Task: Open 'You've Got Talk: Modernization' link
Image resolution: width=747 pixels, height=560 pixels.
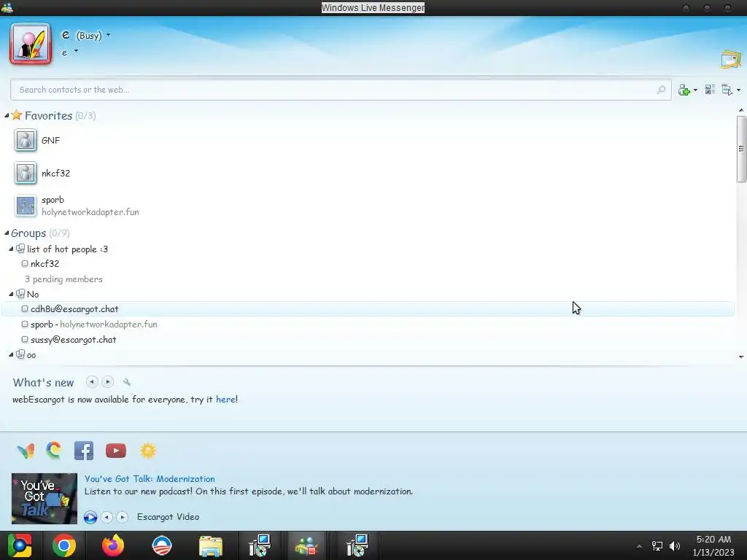Action: (x=150, y=479)
